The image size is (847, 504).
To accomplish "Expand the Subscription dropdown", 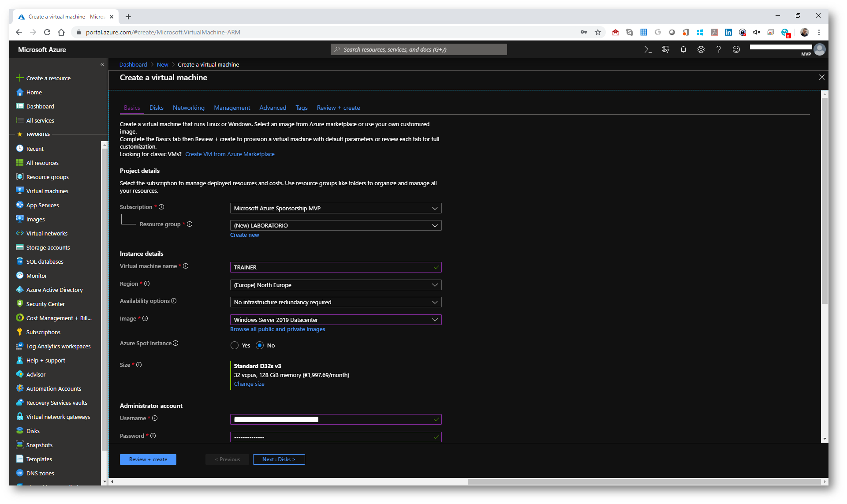I will (x=336, y=208).
